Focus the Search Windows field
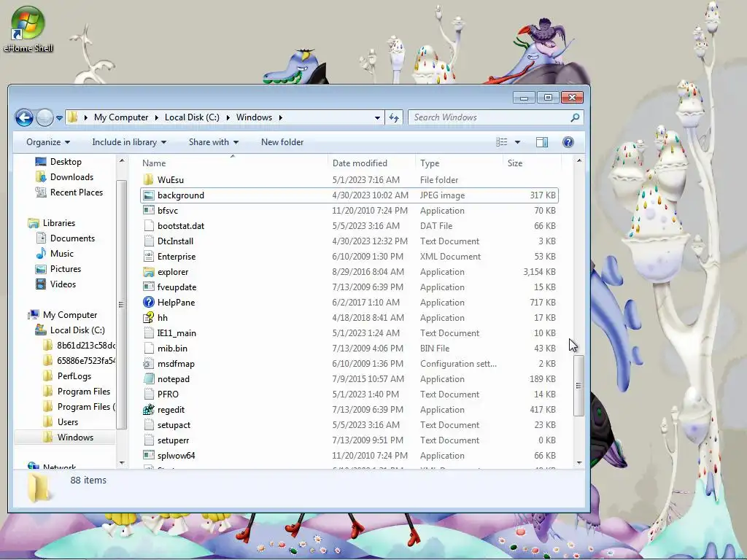Image resolution: width=747 pixels, height=560 pixels. tap(495, 117)
